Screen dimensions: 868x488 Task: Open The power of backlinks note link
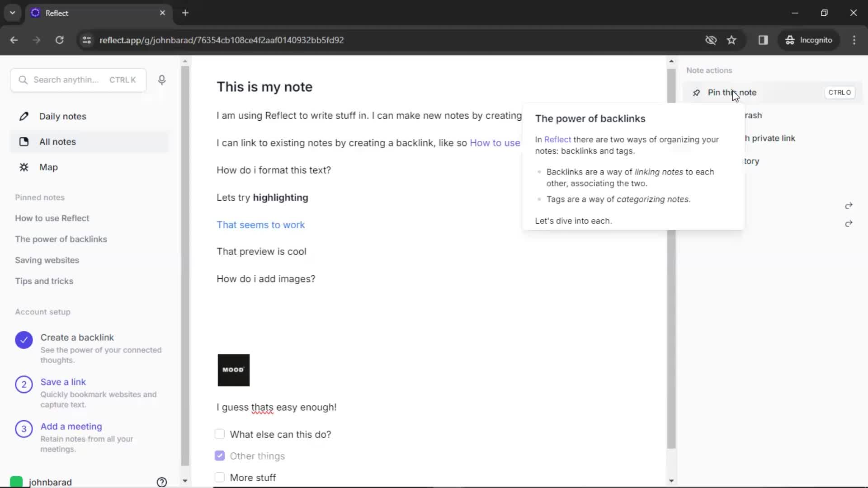coord(61,239)
